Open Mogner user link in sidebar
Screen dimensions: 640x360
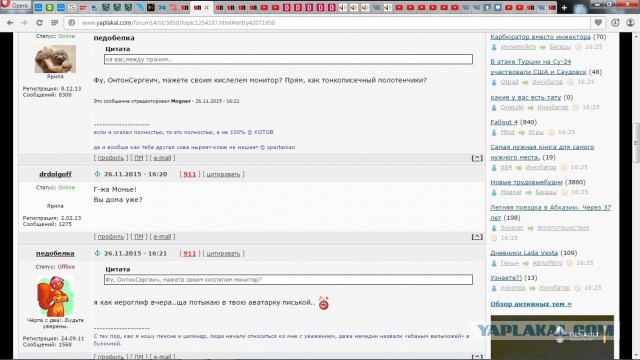point(511,192)
